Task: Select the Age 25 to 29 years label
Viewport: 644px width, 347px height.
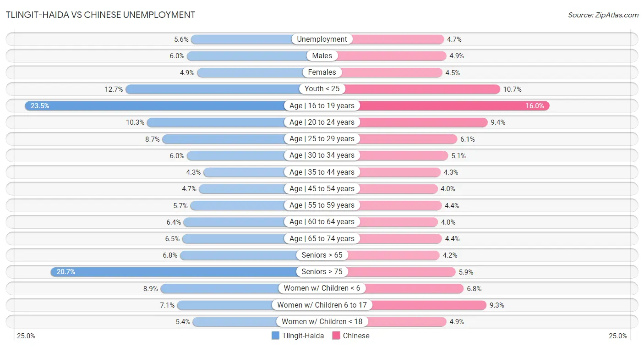Action: 322,139
